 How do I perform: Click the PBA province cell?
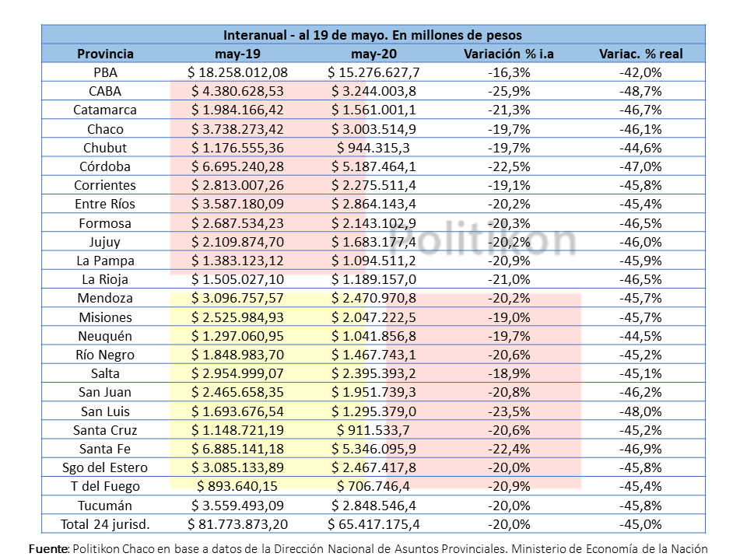coord(105,72)
